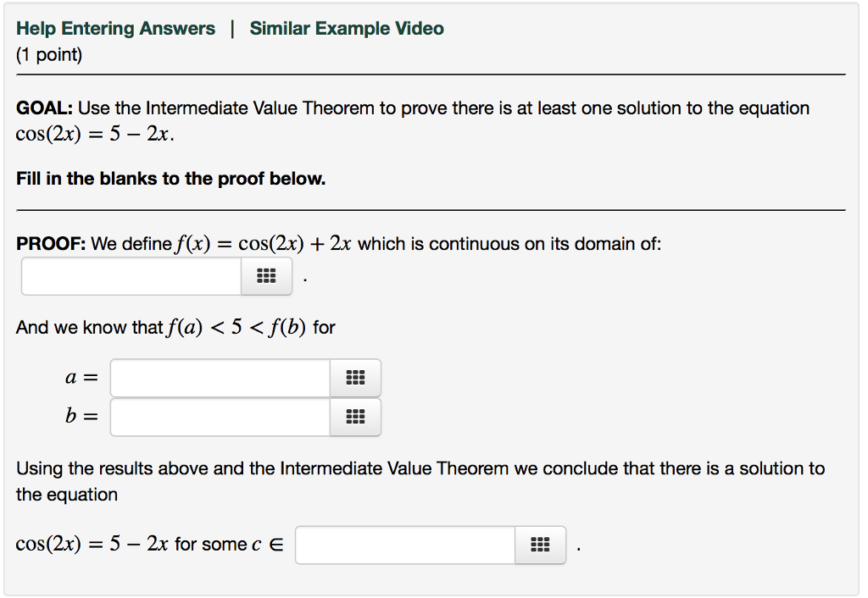Click the f(x) = cos(2x) + 2x definition

264,243
